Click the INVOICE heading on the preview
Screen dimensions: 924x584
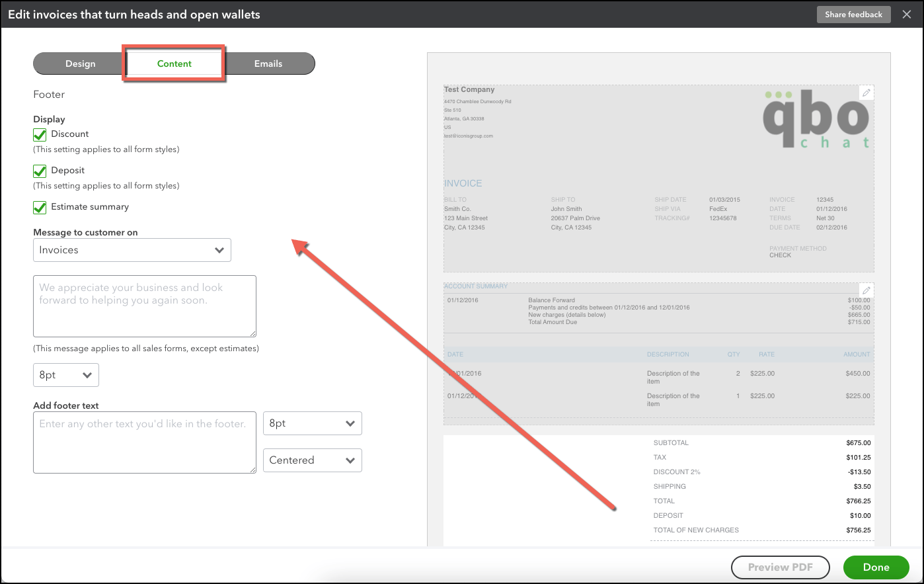coord(463,183)
